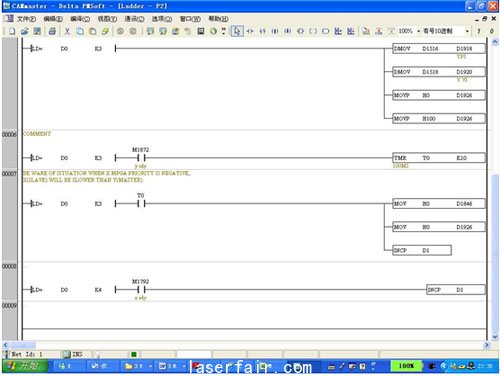Screen dimensions: 500x377
Task: Select the M1872 contact in ladder
Action: tap(141, 158)
